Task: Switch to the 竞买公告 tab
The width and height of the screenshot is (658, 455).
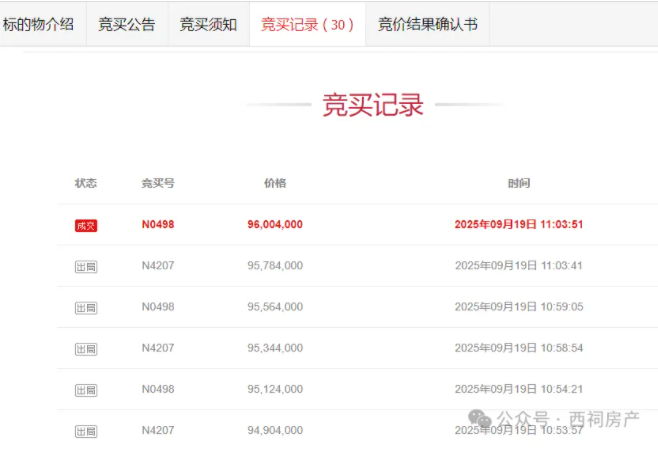Action: (x=127, y=24)
